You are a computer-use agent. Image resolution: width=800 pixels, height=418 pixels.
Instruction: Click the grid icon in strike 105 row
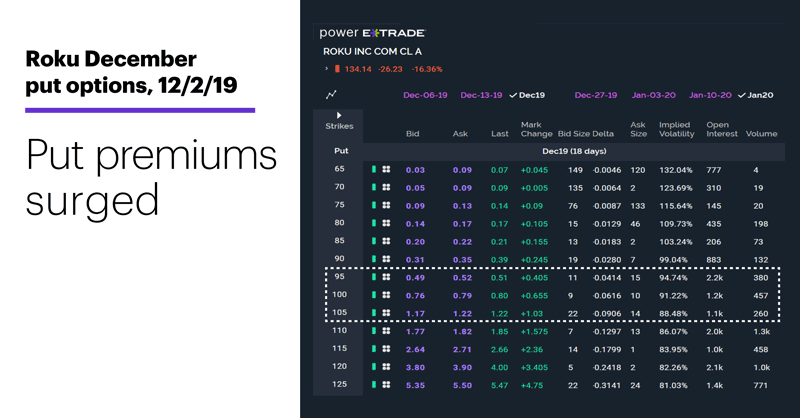tap(386, 313)
